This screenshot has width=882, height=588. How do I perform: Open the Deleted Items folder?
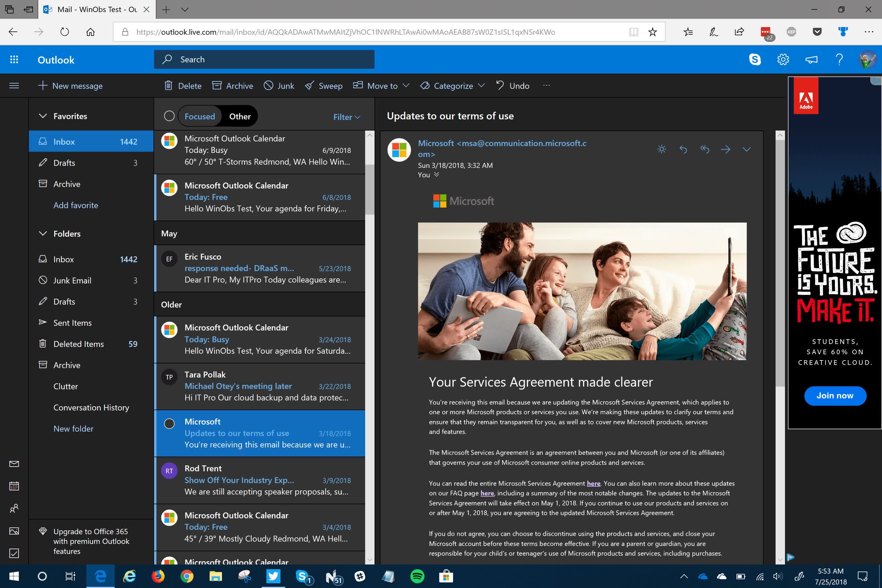(x=78, y=344)
